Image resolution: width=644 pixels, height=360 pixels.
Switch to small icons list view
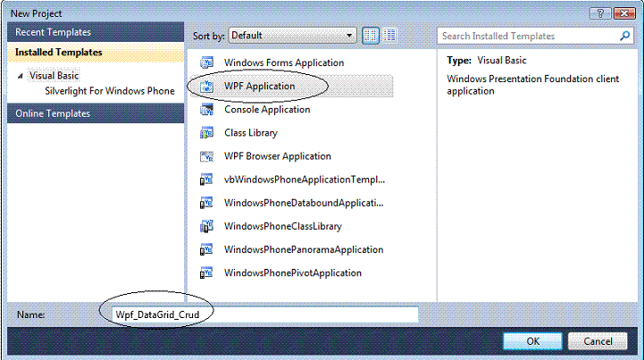pos(389,36)
